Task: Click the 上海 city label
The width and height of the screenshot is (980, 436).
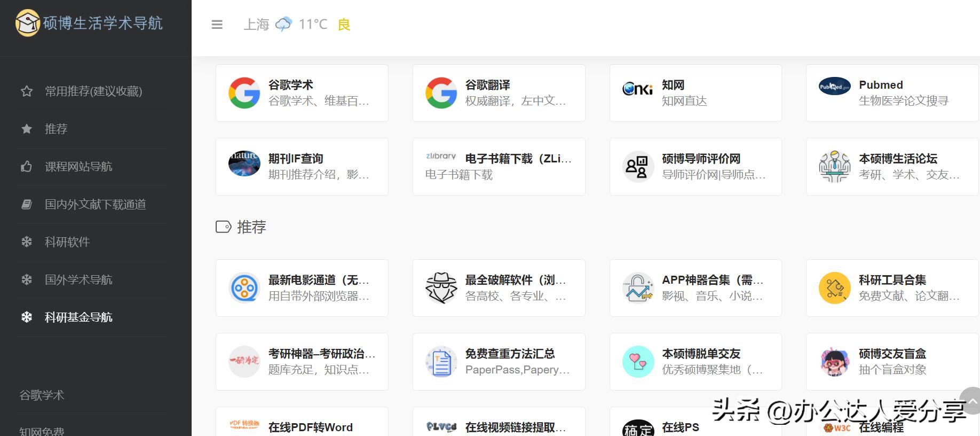Action: [x=257, y=25]
